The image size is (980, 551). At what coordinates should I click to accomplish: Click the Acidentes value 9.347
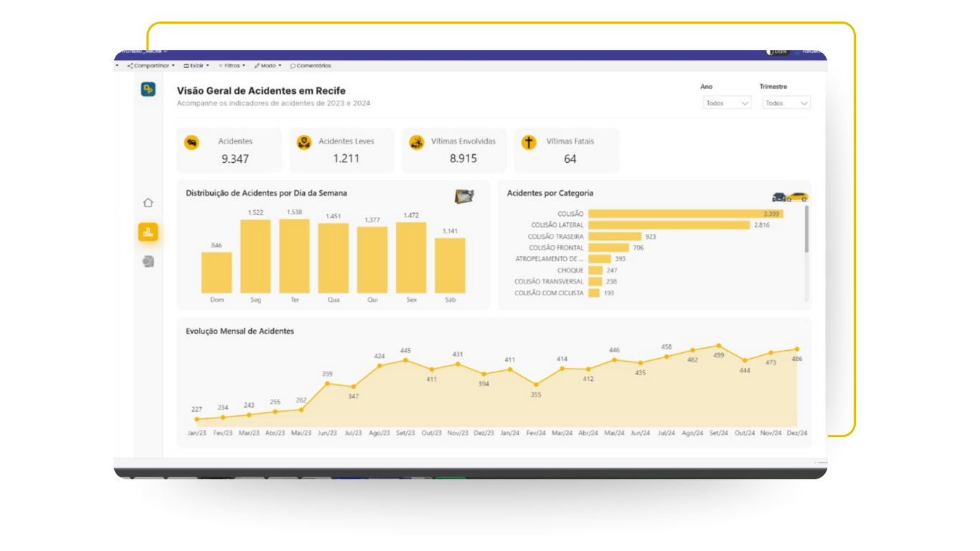point(235,159)
